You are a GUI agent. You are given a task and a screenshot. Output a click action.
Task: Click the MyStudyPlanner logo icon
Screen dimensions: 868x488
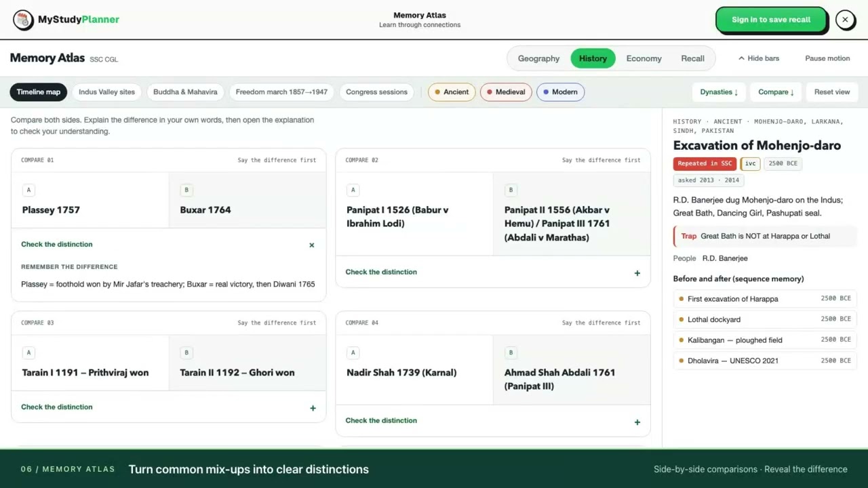pyautogui.click(x=24, y=20)
